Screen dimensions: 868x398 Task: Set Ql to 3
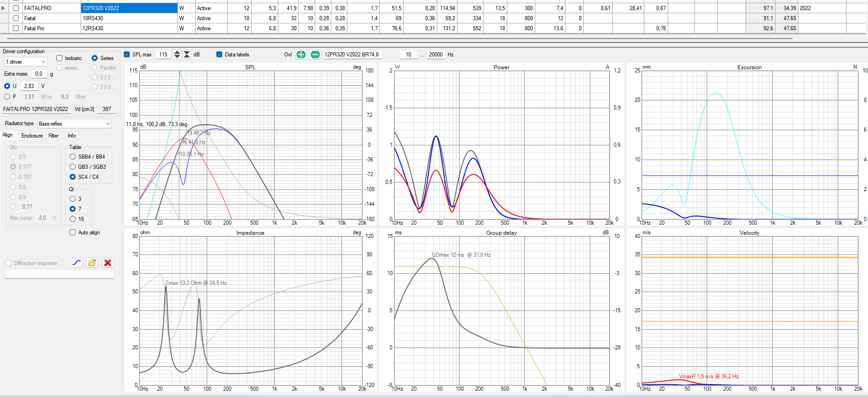click(x=72, y=199)
